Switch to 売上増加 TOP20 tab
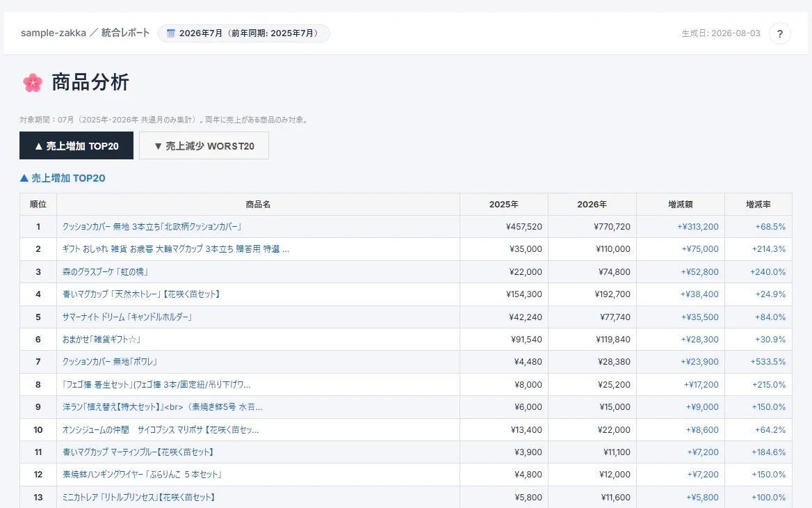The width and height of the screenshot is (812, 508). pyautogui.click(x=76, y=145)
